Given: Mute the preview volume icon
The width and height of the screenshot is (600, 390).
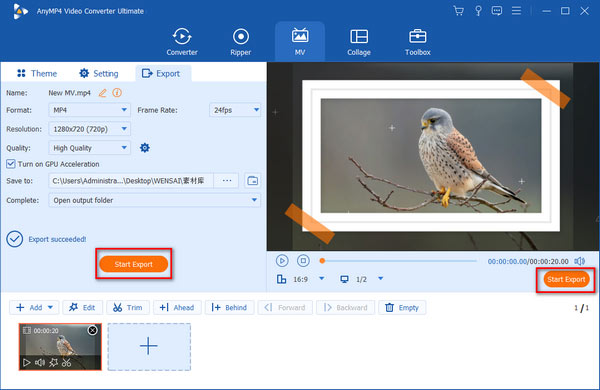Looking at the screenshot, I should 580,261.
